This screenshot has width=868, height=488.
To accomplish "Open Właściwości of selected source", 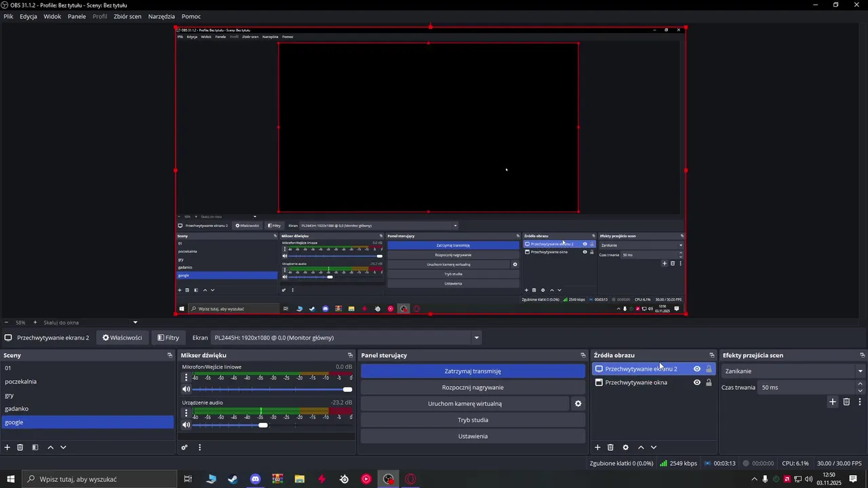I will pyautogui.click(x=122, y=338).
